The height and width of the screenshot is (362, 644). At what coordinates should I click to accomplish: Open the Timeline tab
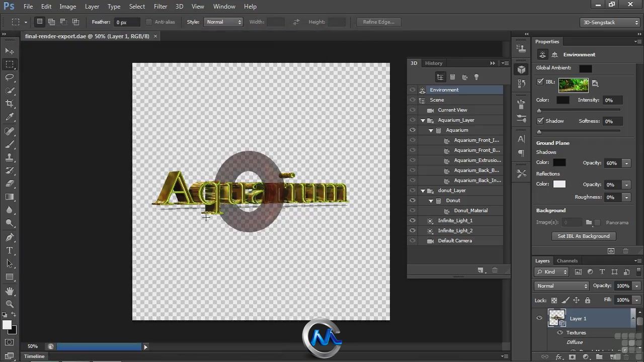34,356
